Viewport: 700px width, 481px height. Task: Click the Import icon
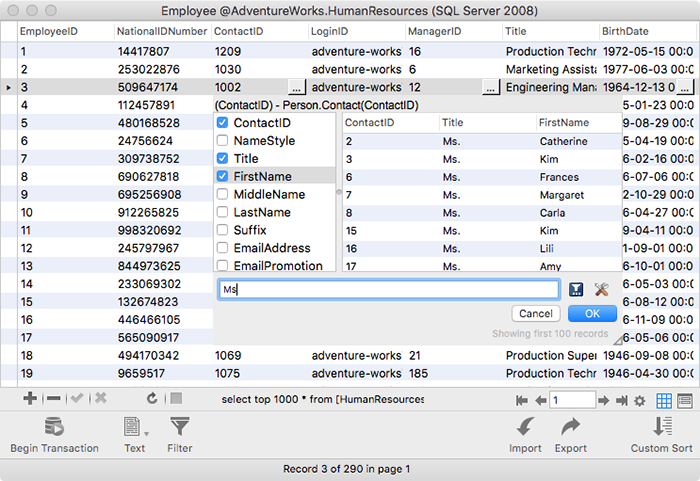click(x=526, y=427)
